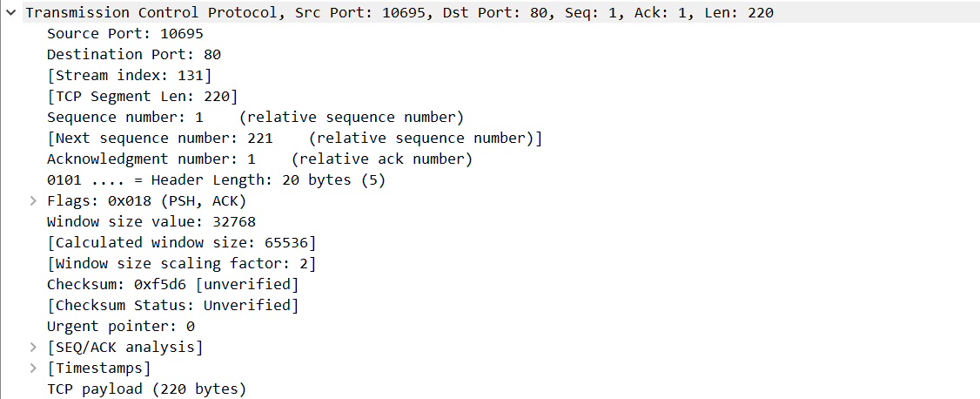Click the Calculated window size: 65536 row

click(x=181, y=243)
